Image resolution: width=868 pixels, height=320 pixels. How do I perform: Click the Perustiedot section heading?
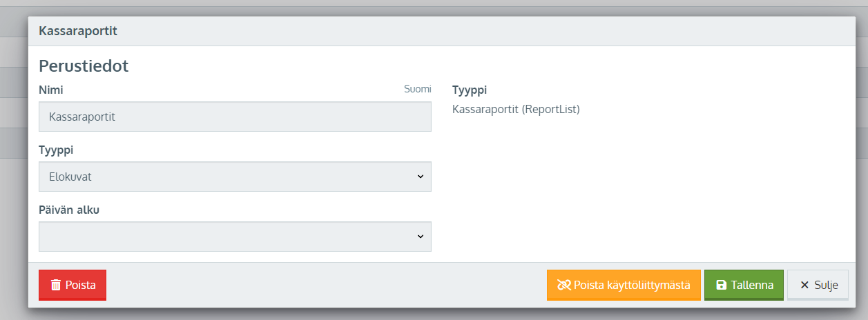tap(84, 66)
